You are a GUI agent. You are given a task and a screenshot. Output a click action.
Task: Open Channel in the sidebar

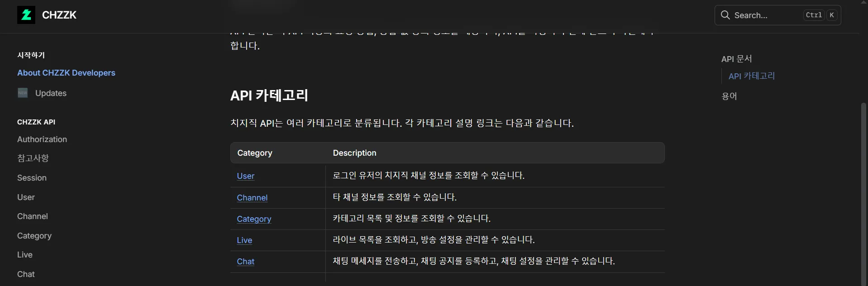(33, 216)
